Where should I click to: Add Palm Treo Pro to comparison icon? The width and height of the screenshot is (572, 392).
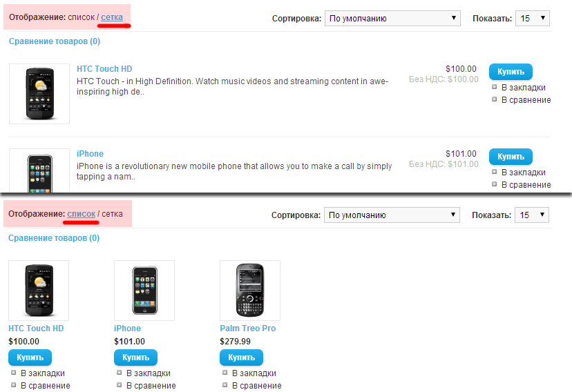click(225, 385)
